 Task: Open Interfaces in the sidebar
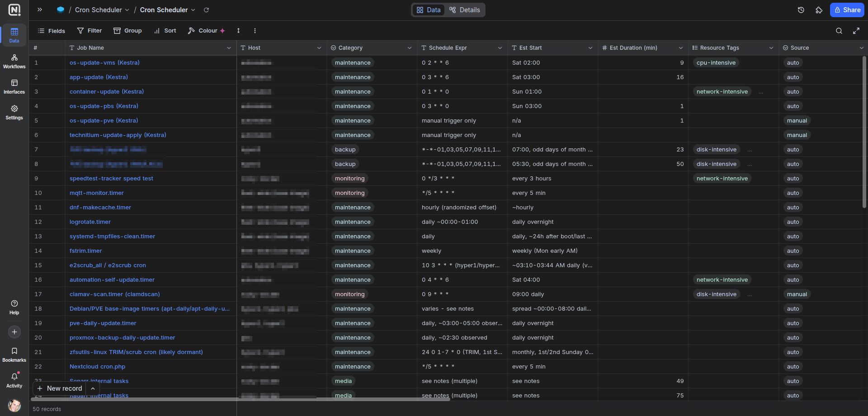[14, 86]
